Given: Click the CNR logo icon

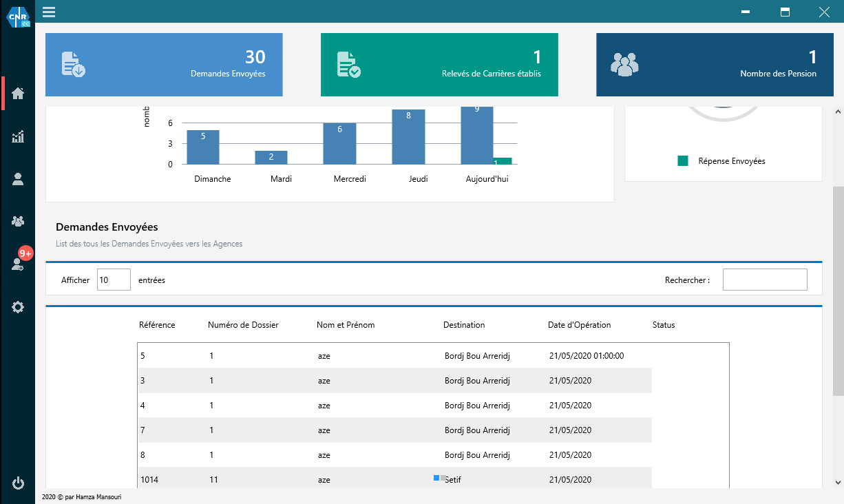Looking at the screenshot, I should pos(18,17).
